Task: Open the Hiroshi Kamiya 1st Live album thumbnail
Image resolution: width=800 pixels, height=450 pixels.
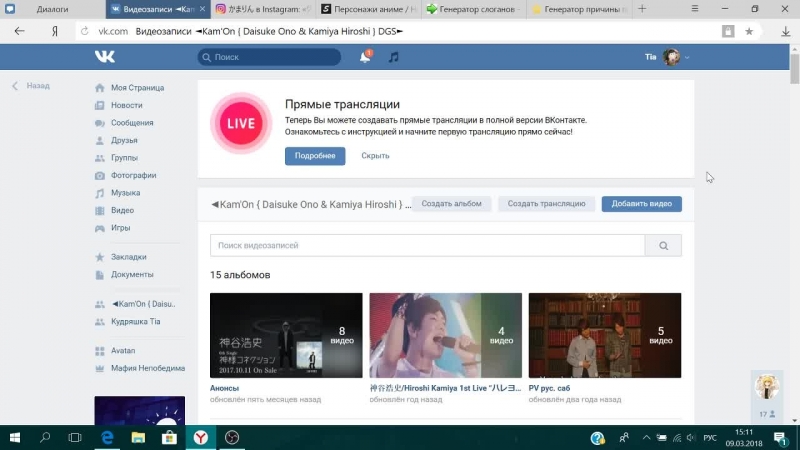Action: [445, 335]
